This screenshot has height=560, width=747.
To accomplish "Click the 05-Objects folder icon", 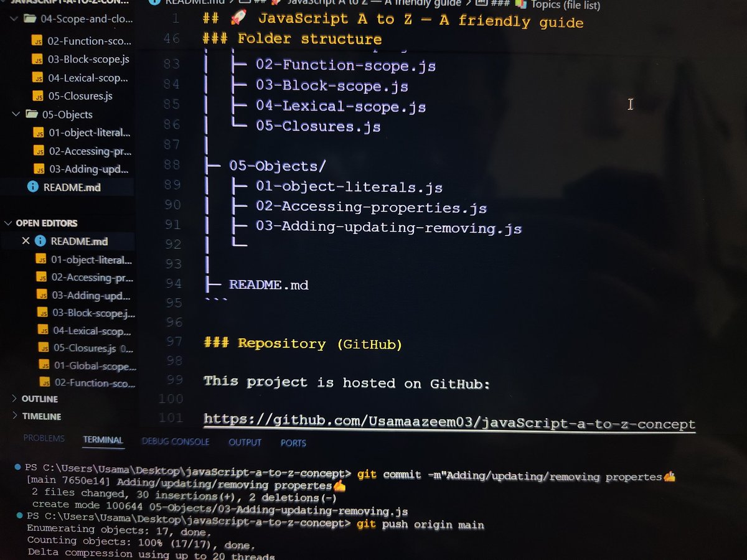I will click(31, 114).
